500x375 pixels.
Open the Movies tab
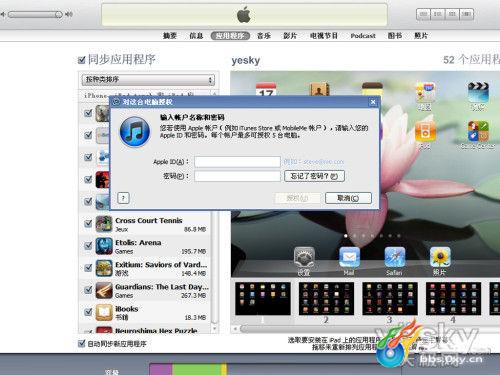(x=290, y=36)
